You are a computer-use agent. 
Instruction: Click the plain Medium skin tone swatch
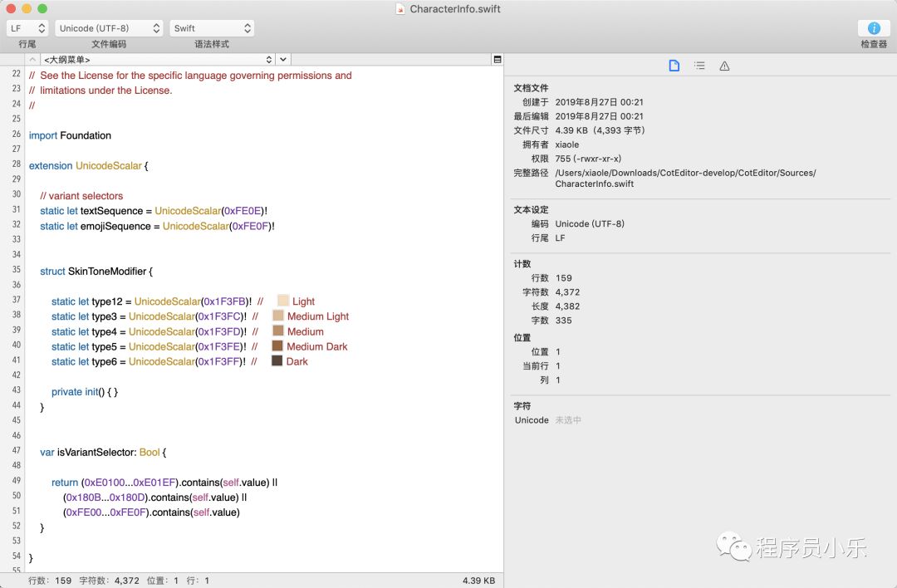click(278, 331)
